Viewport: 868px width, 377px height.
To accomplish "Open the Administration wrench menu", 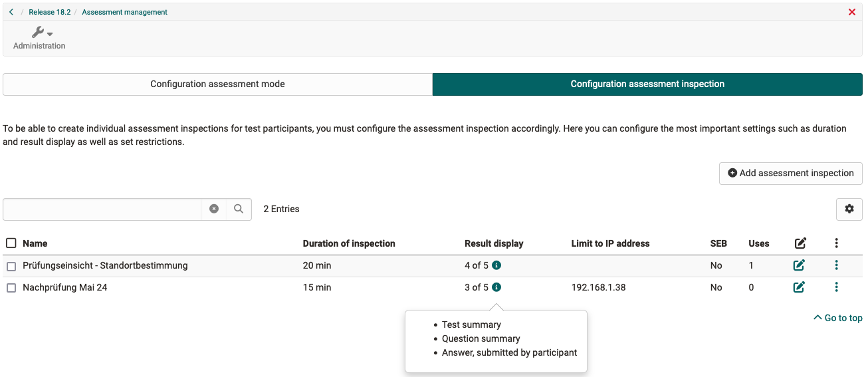I will (x=39, y=38).
